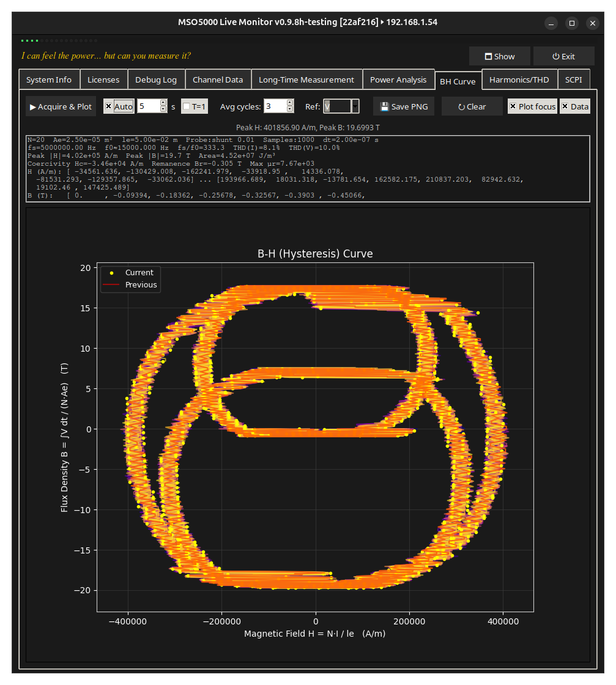This screenshot has height=685, width=616.
Task: Select the SCPI tab
Action: tap(573, 80)
